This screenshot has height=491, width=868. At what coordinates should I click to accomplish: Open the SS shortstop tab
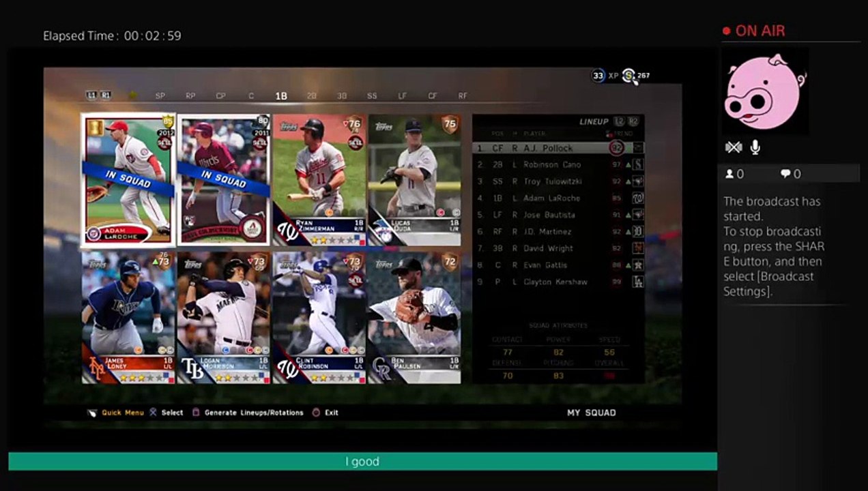point(372,96)
